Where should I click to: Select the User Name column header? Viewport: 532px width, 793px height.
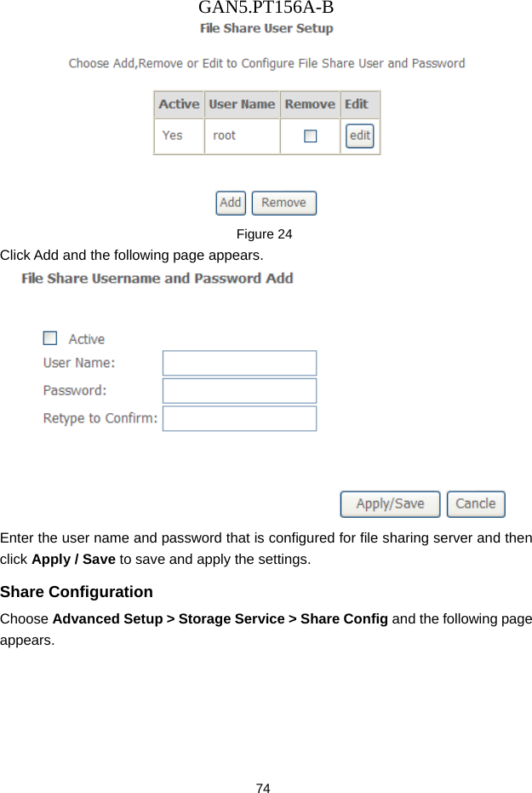click(242, 104)
